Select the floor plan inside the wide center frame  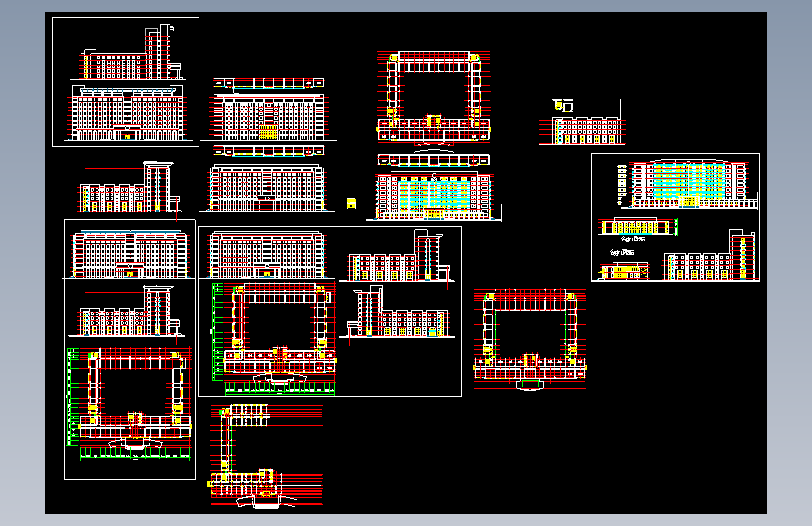[274, 339]
